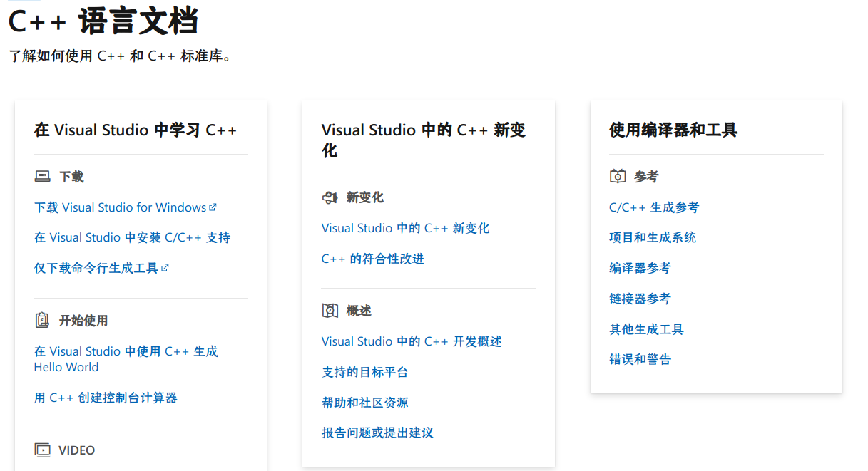This screenshot has width=868, height=471.
Task: Open 链接器参考 link
Action: [640, 299]
